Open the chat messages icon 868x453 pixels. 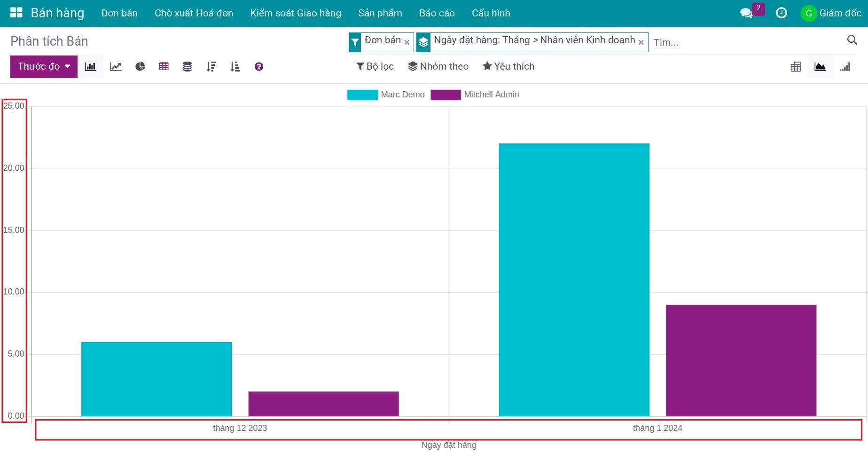[x=746, y=13]
